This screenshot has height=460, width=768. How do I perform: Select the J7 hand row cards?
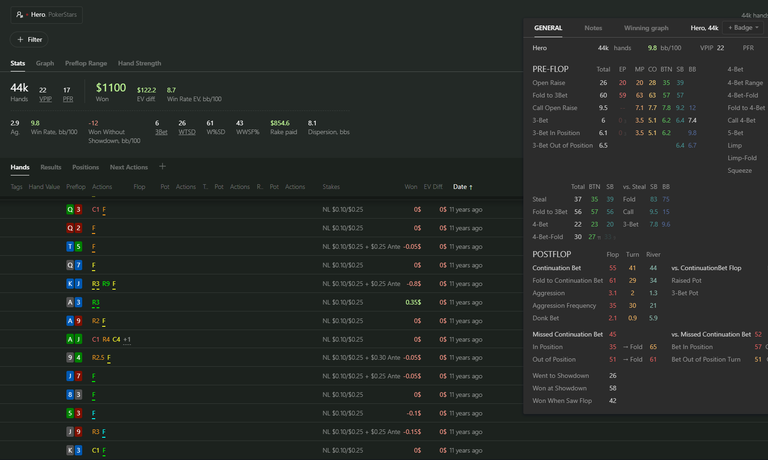[74, 376]
